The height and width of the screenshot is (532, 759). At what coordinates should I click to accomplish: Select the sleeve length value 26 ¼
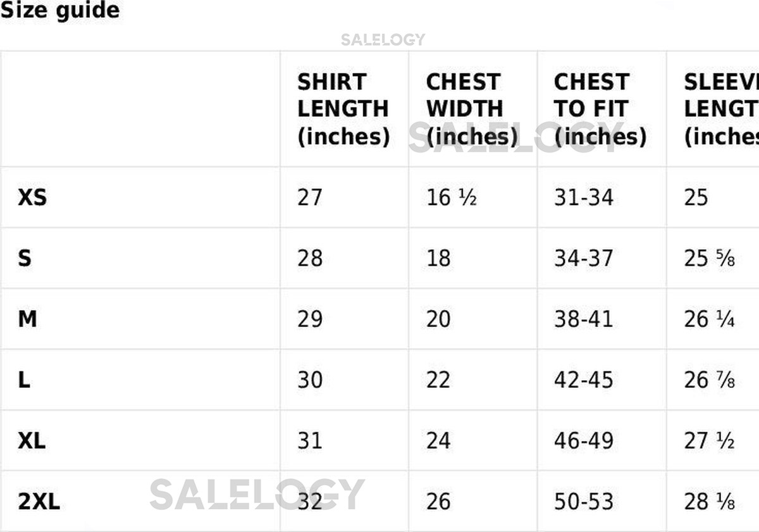(x=709, y=319)
